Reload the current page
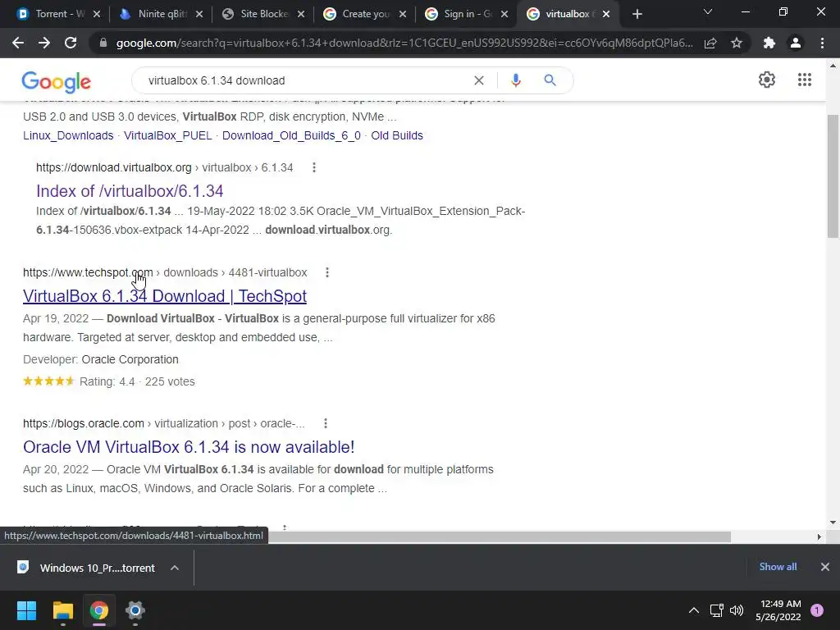 [71, 43]
